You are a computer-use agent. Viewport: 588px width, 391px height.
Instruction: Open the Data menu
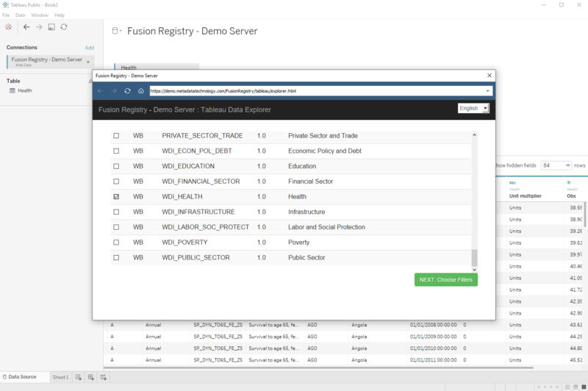coord(20,15)
